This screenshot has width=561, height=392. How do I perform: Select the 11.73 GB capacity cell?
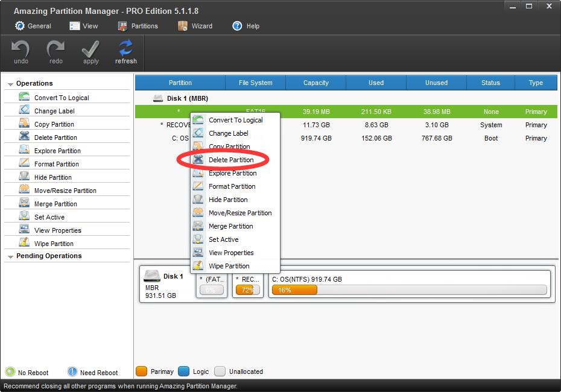pos(316,125)
